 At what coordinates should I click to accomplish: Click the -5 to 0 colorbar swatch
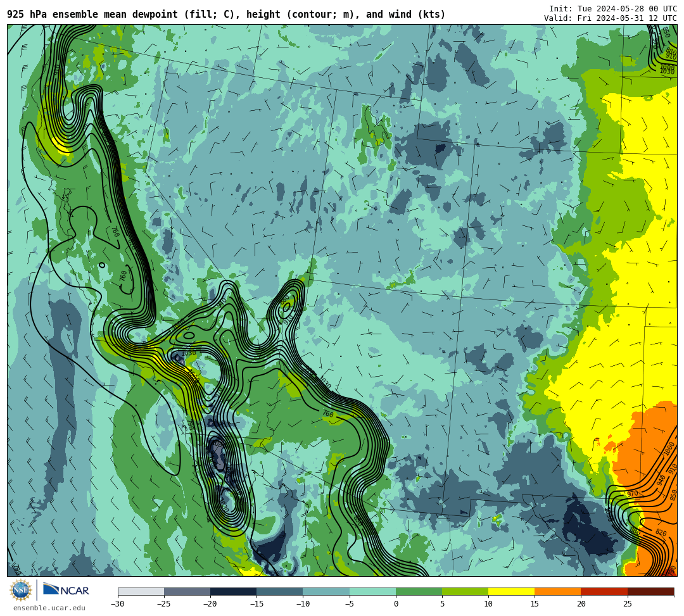click(372, 591)
